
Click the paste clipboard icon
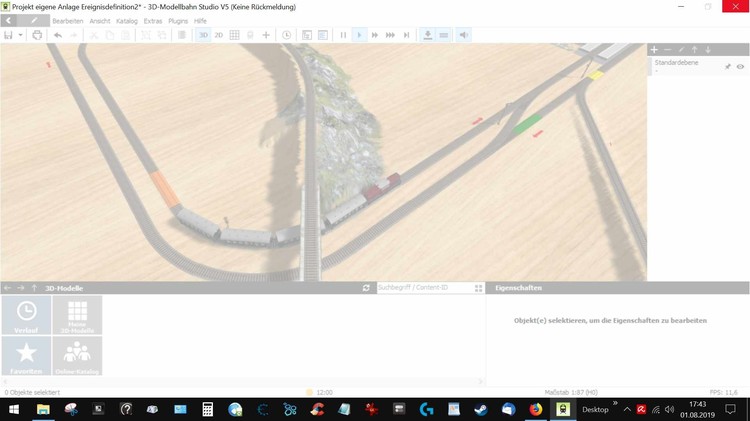125,35
